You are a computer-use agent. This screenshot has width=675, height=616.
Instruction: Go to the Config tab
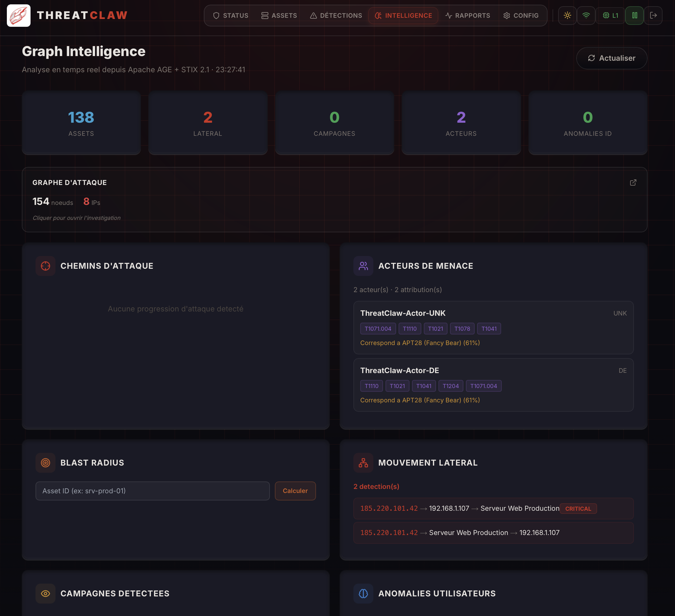coord(521,15)
